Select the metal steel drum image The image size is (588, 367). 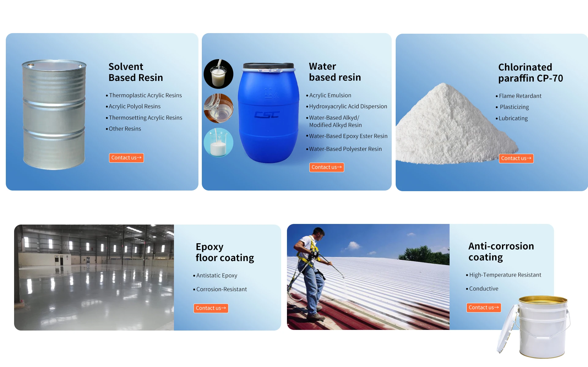click(x=54, y=114)
